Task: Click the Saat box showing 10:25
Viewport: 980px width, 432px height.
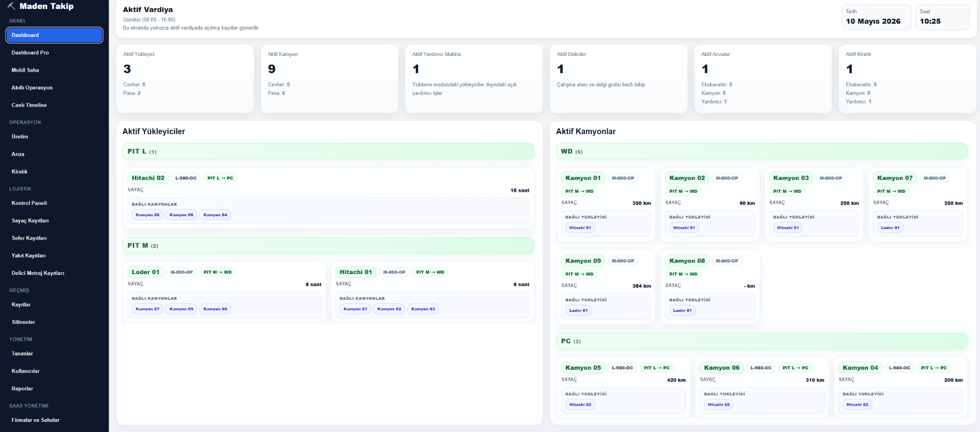Action: pyautogui.click(x=942, y=17)
